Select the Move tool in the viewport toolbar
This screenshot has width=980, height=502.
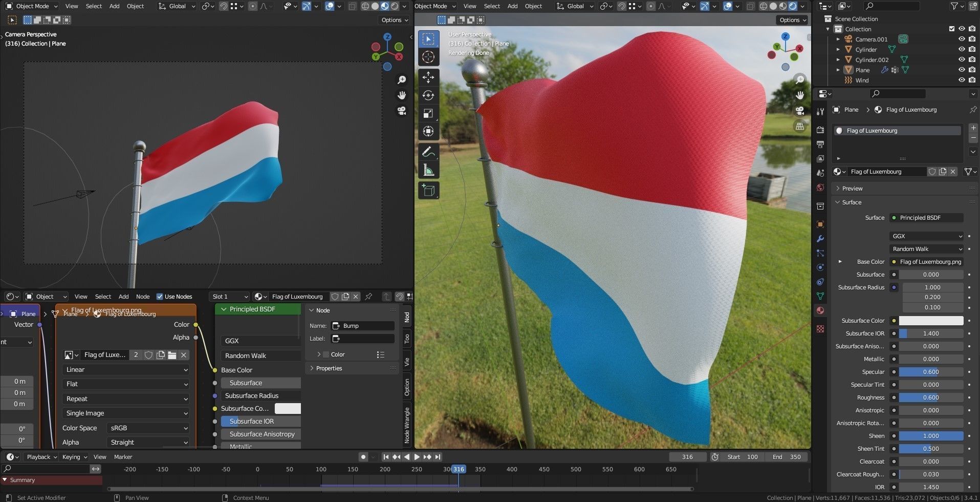coord(428,77)
